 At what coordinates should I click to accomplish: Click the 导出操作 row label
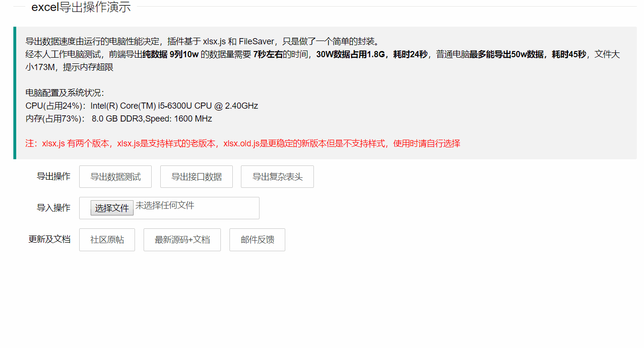(53, 176)
